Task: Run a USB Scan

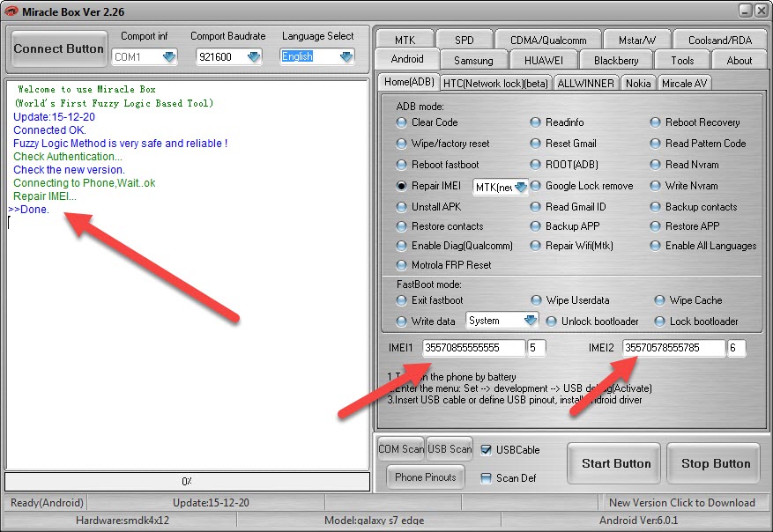Action: point(450,448)
